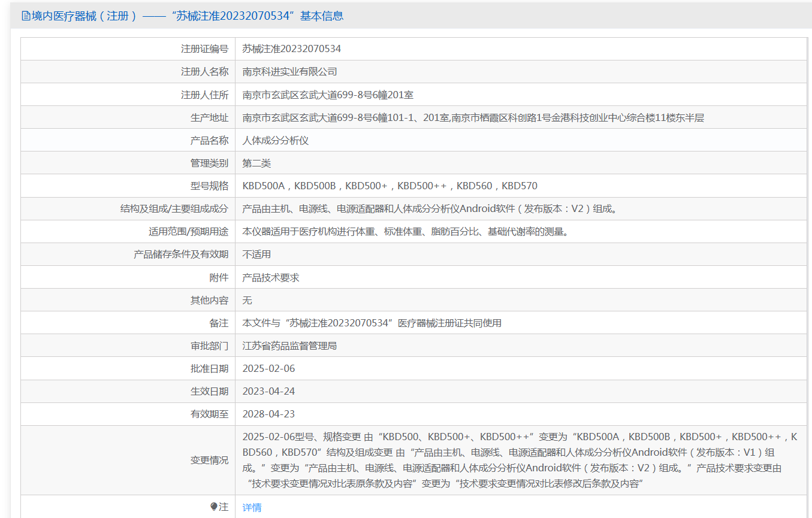The image size is (812, 518).
Task: Click the lightbulb icon next to 注
Action: coord(214,507)
